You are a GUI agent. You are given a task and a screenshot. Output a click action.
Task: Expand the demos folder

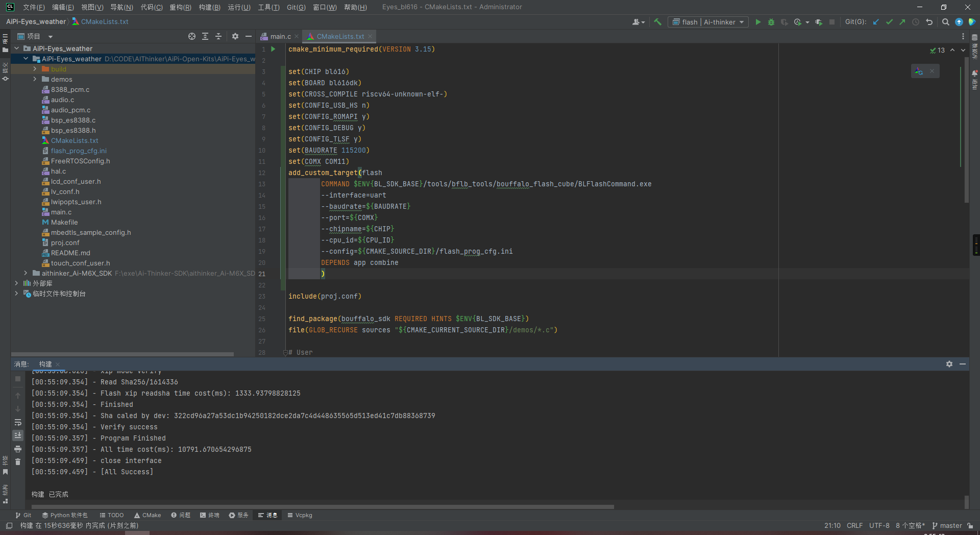click(x=35, y=79)
